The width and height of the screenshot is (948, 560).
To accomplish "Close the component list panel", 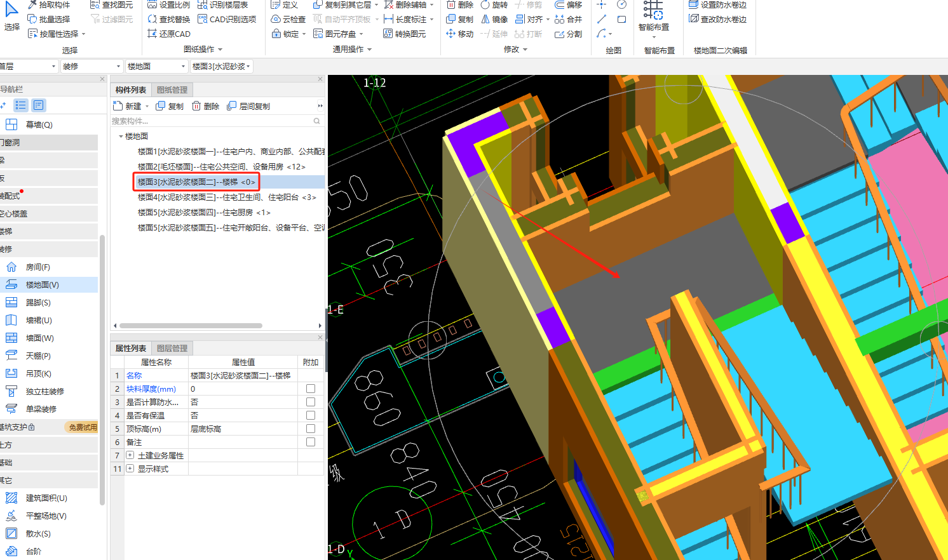I will pos(320,79).
